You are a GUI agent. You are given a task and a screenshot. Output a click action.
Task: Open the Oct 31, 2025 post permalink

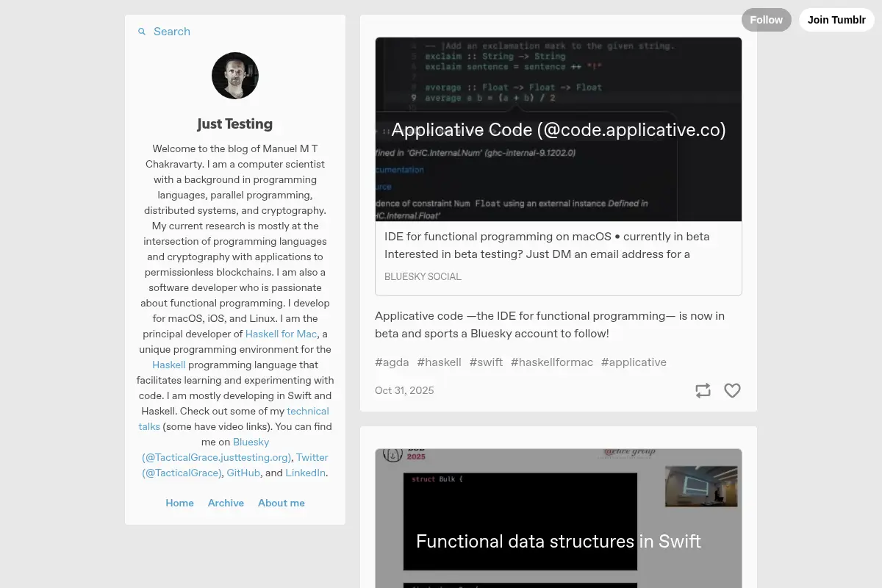pos(404,390)
